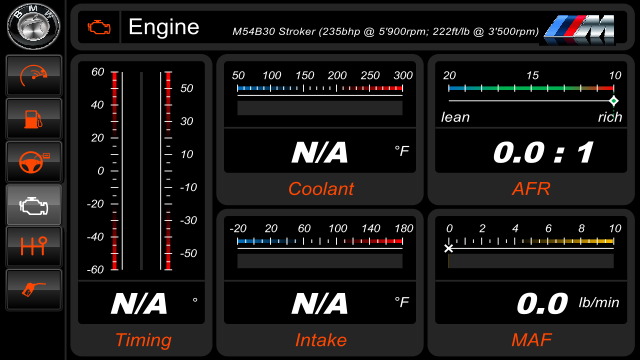Open the BMW logo home button

[x=33, y=26]
